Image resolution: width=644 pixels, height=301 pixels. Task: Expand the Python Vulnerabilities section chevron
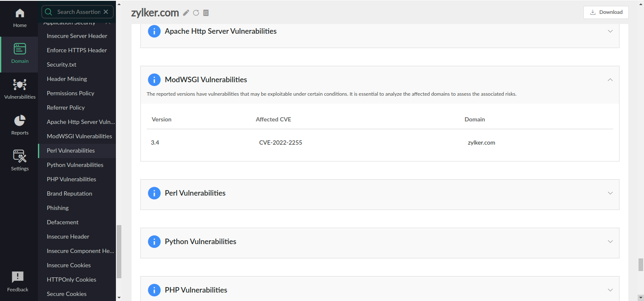(x=610, y=242)
